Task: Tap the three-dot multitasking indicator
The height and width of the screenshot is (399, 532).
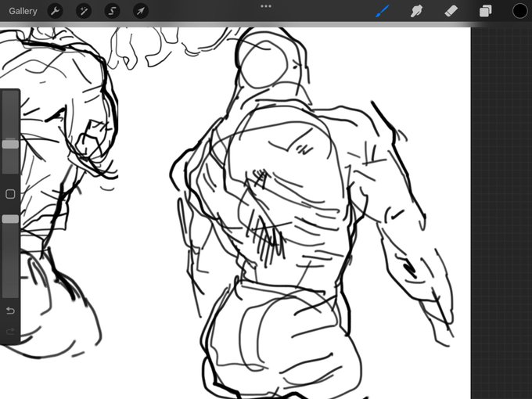Action: tap(266, 6)
